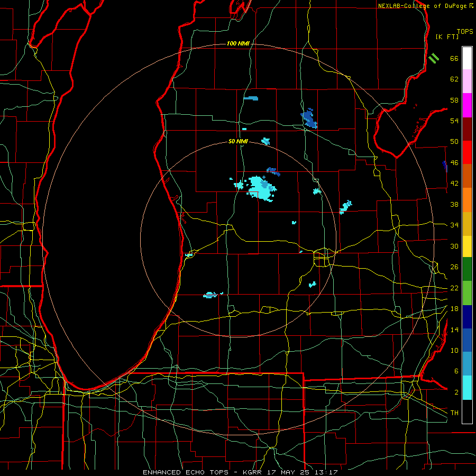The image size is (476, 476).
Task: Click the 38 value on the scale
Action: pyautogui.click(x=454, y=205)
